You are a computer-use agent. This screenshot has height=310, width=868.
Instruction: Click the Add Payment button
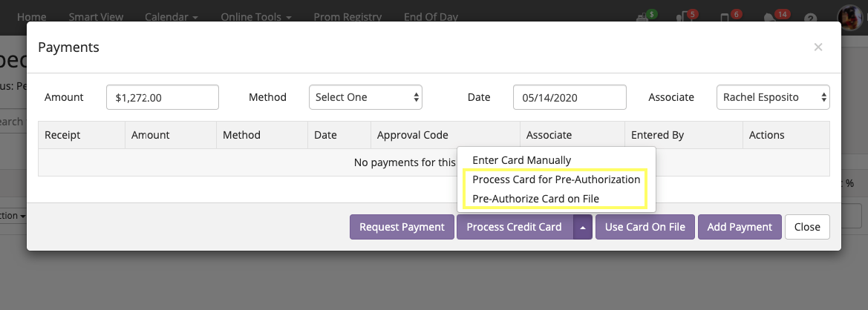click(740, 227)
